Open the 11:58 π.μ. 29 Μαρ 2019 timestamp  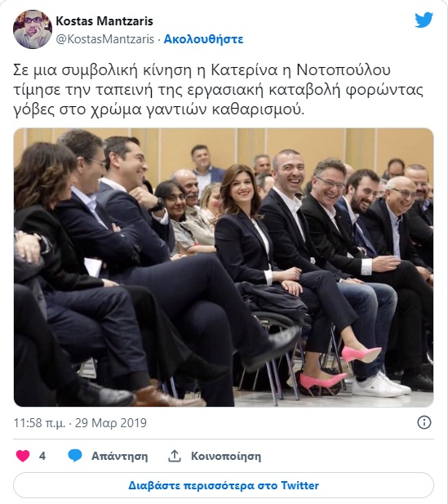(x=80, y=422)
